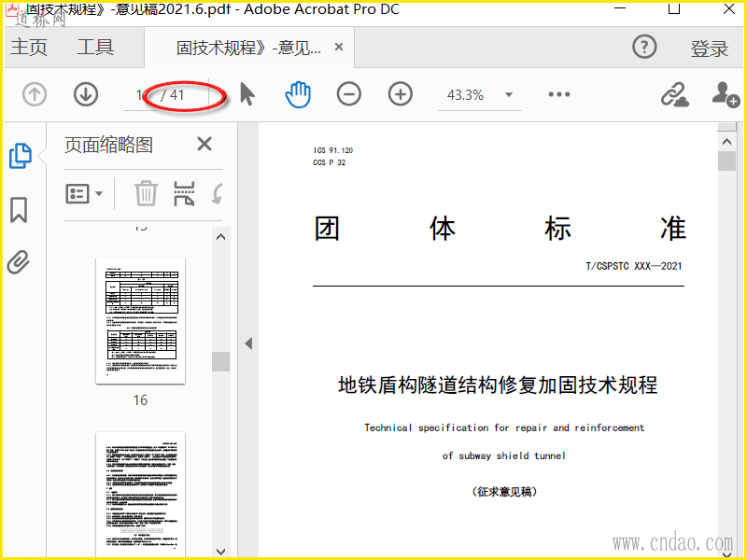Open the 43.3% zoom level dropdown
The height and width of the screenshot is (560, 747).
pyautogui.click(x=509, y=94)
